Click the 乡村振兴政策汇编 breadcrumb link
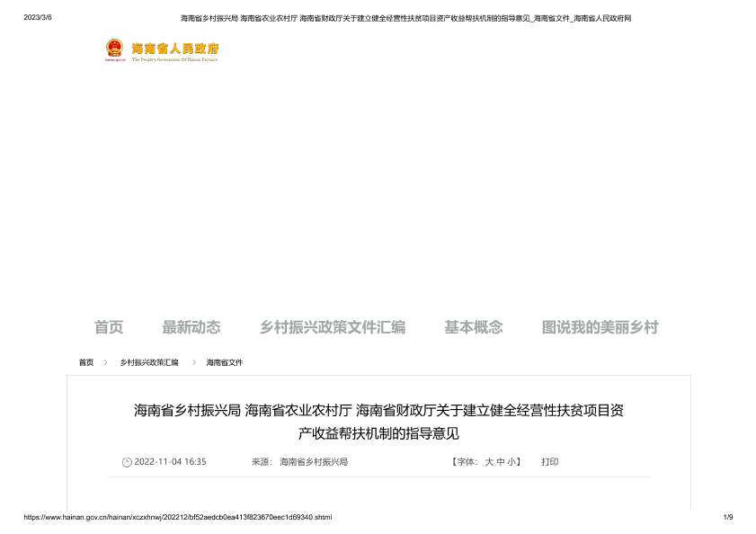 (x=149, y=362)
